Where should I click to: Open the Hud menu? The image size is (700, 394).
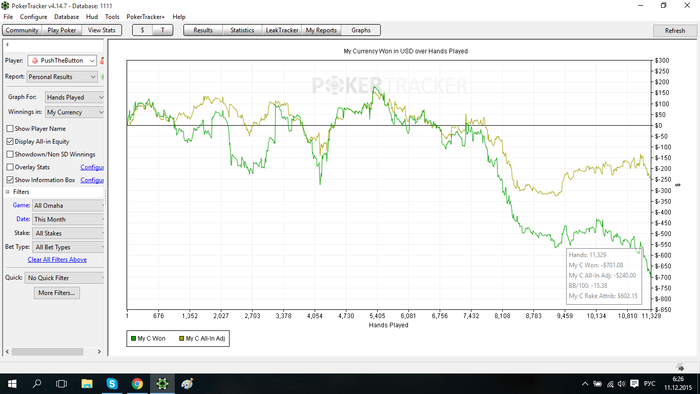(x=92, y=17)
